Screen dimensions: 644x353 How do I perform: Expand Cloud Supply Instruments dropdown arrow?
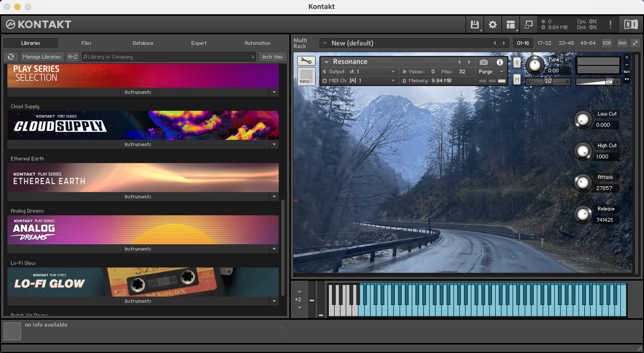pyautogui.click(x=274, y=144)
